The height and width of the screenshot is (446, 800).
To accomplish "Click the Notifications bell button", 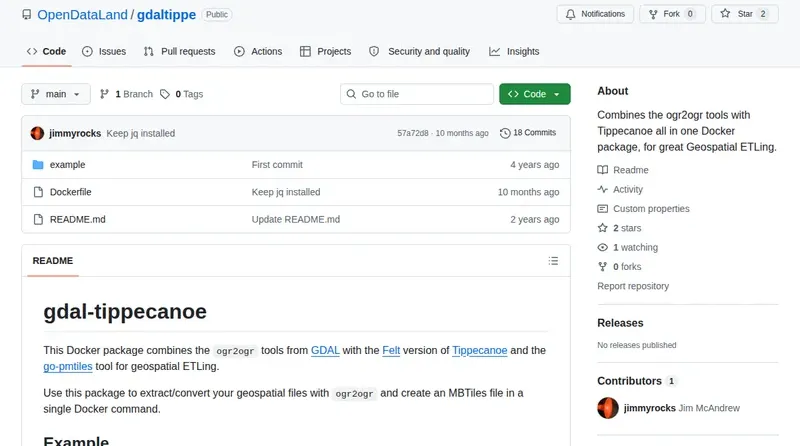I will click(595, 14).
